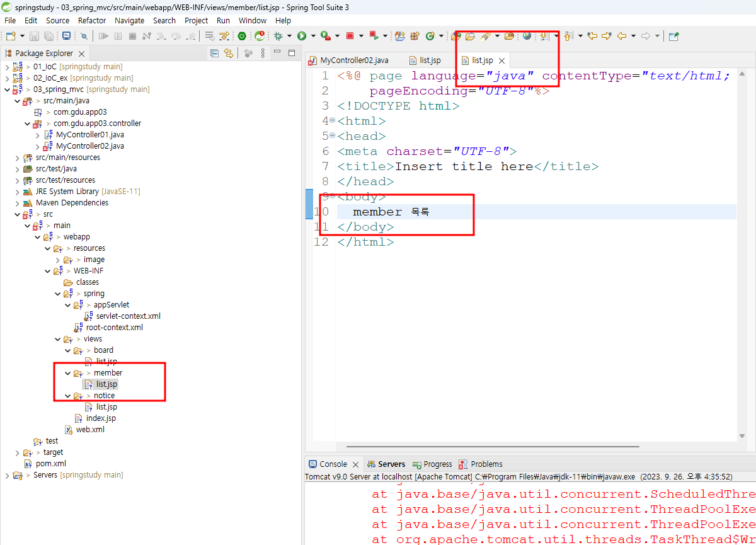The image size is (756, 545).
Task: Click the Previous Annotation icon
Action: [x=568, y=36]
